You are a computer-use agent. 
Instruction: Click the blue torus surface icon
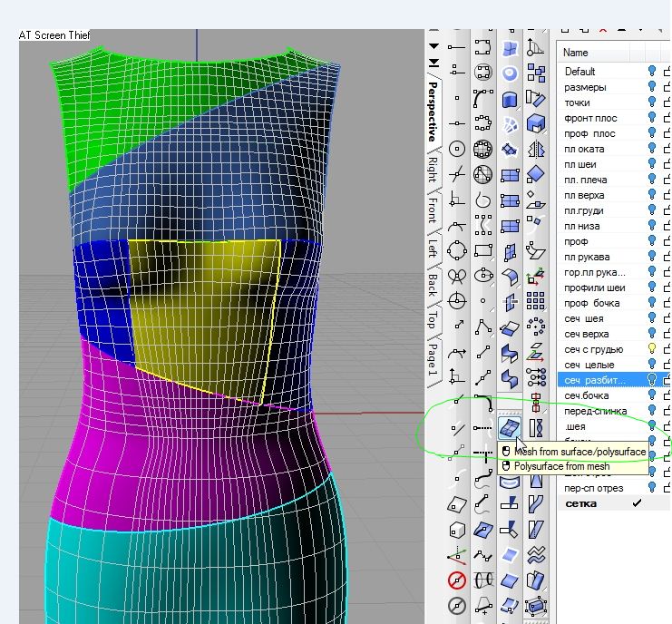click(x=510, y=73)
